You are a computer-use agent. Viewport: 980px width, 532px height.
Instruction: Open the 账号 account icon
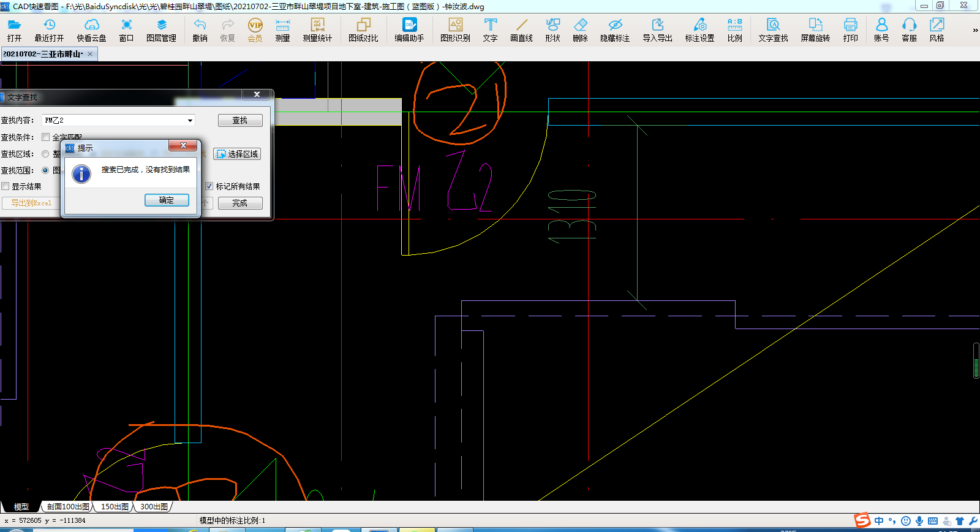click(881, 29)
